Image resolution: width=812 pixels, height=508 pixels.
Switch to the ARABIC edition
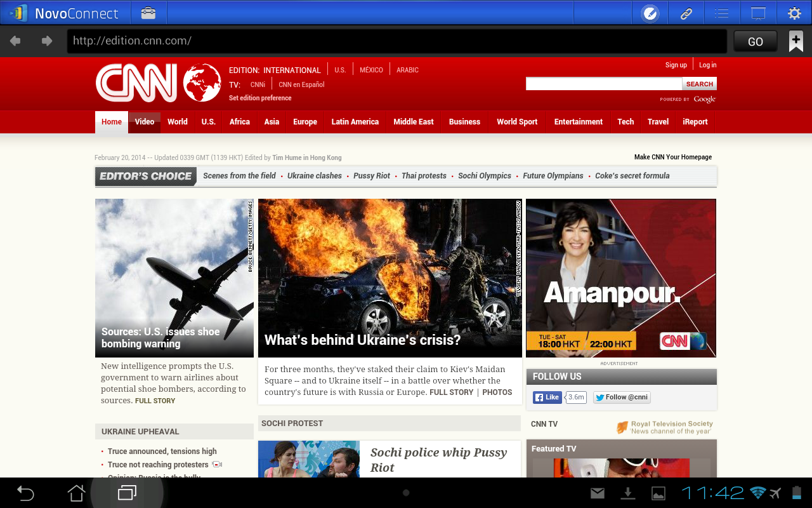(x=407, y=70)
